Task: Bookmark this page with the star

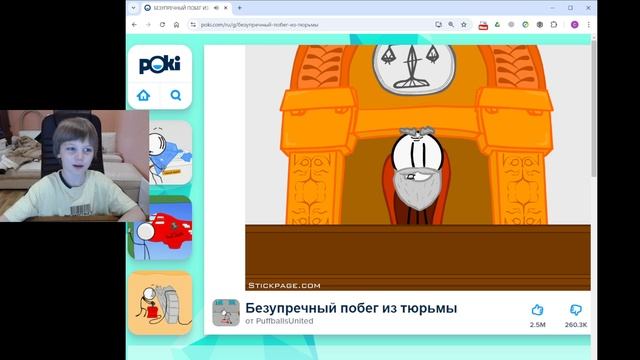Action: (x=464, y=24)
